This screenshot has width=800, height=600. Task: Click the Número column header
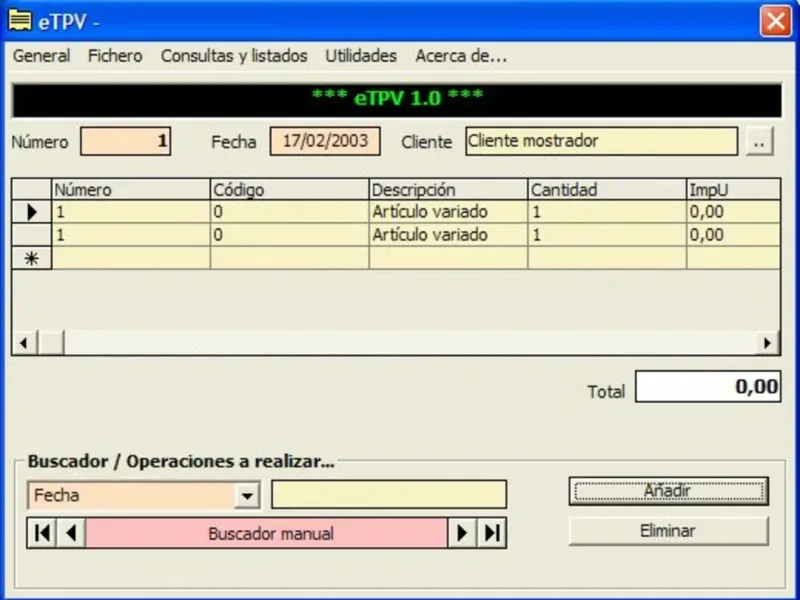click(131, 190)
